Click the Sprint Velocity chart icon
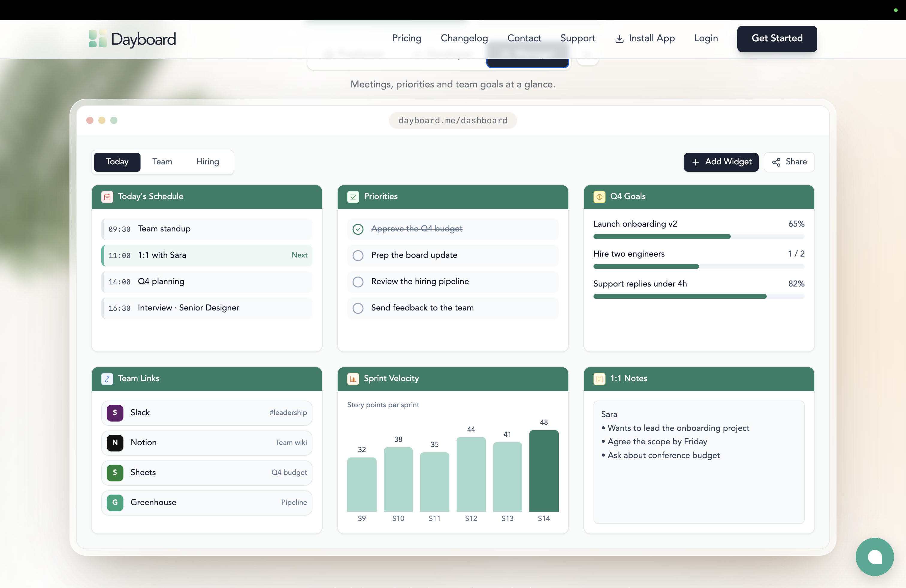The width and height of the screenshot is (906, 588). tap(353, 379)
